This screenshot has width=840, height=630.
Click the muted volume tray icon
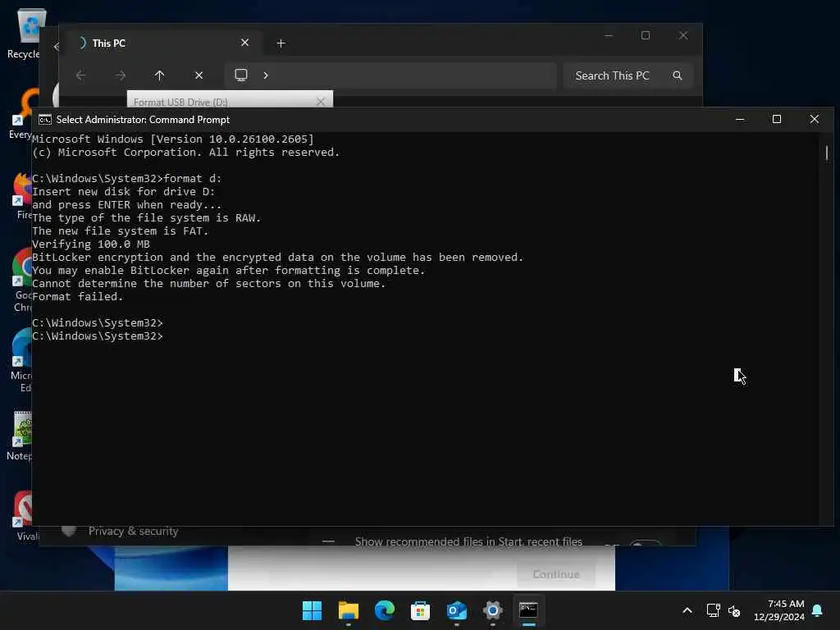pos(734,610)
